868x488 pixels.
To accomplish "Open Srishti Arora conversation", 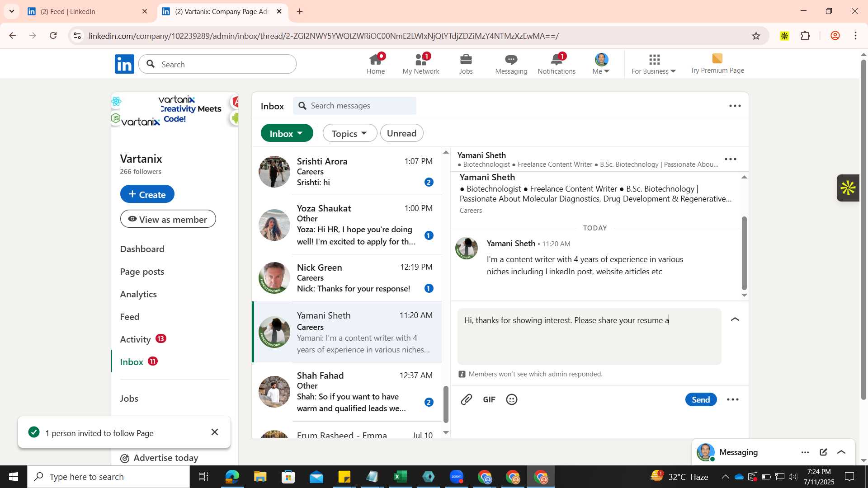I will coord(347,172).
